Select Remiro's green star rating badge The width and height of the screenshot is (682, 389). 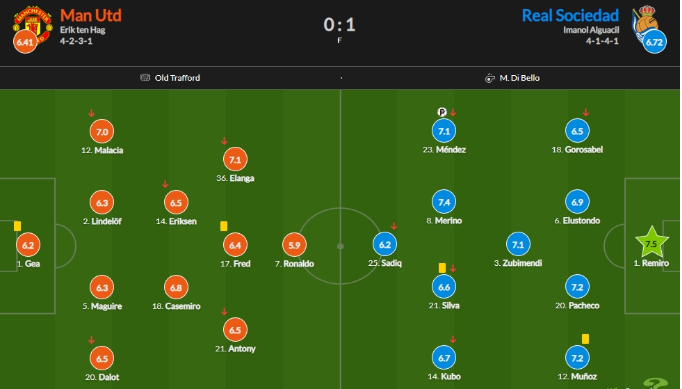(x=651, y=243)
